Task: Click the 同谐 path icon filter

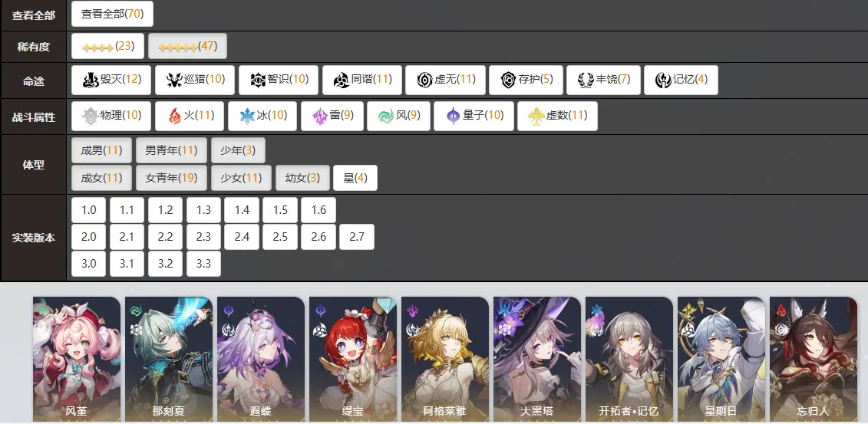Action: tap(342, 81)
